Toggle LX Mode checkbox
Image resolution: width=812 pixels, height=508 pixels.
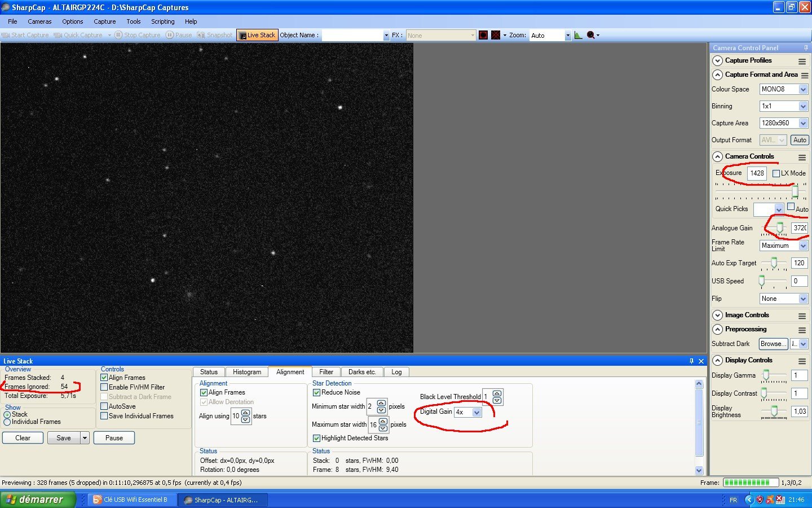click(x=776, y=173)
